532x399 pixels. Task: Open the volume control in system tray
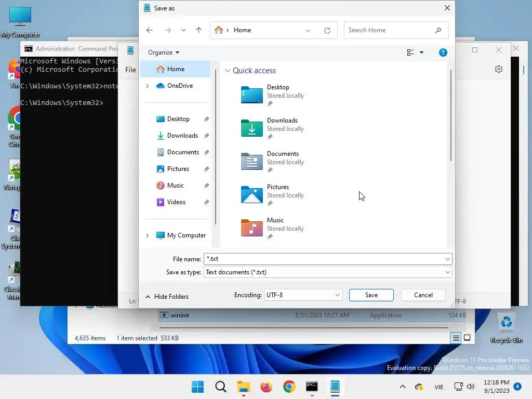click(471, 387)
